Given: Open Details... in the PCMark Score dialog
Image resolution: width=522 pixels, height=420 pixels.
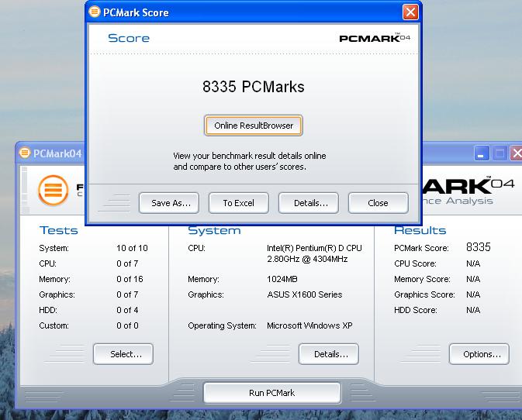Looking at the screenshot, I should tap(309, 203).
